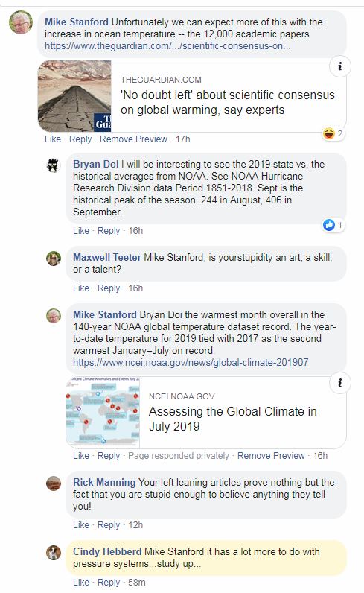364x593 pixels.
Task: Open the NOAA climate map thumbnail
Action: pos(103,412)
